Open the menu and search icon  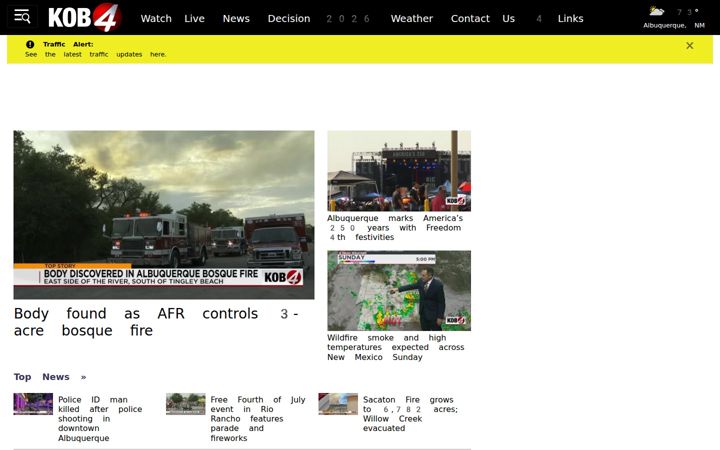click(x=22, y=17)
